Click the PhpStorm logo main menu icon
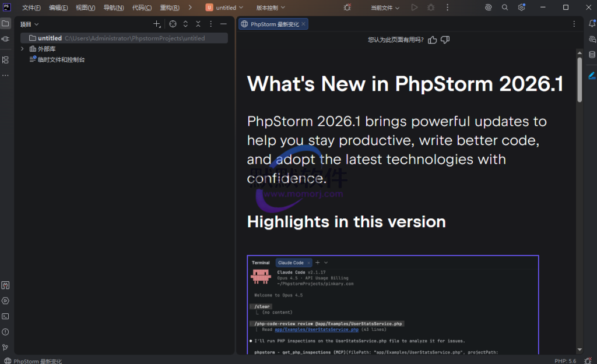 pyautogui.click(x=6, y=7)
